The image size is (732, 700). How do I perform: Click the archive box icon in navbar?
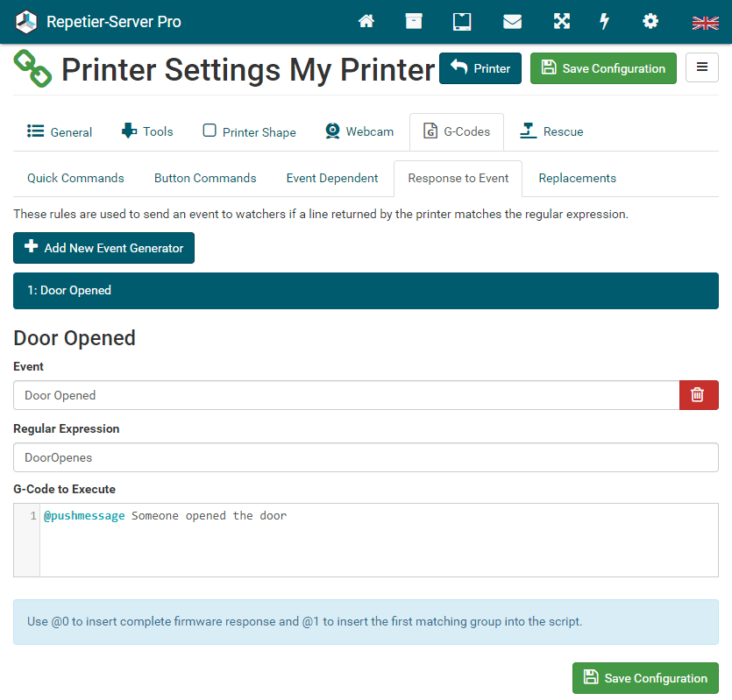pos(414,22)
